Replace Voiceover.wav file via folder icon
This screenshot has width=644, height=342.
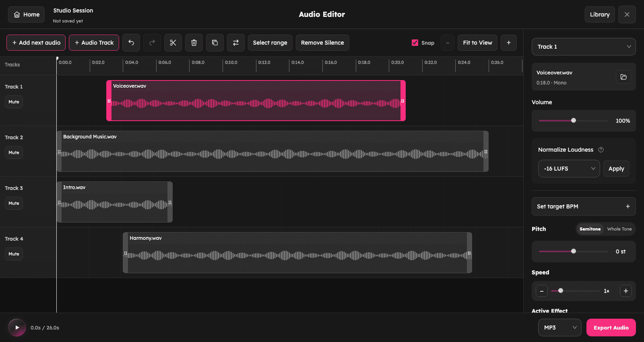(623, 77)
